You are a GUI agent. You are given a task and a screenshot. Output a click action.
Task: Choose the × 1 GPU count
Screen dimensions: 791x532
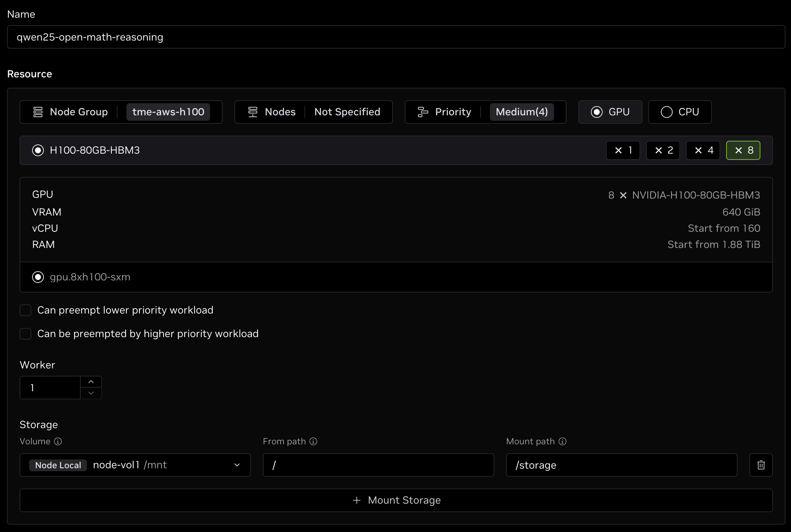pos(623,150)
